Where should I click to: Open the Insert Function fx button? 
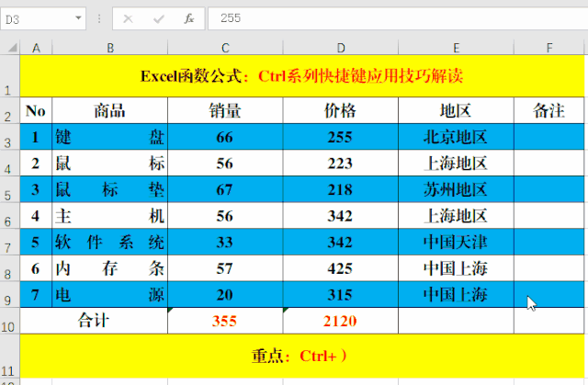click(189, 18)
